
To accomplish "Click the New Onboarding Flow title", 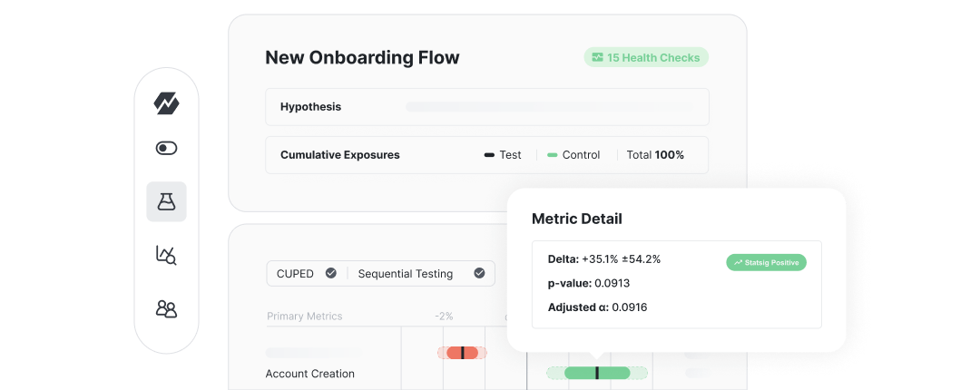I will click(x=362, y=58).
